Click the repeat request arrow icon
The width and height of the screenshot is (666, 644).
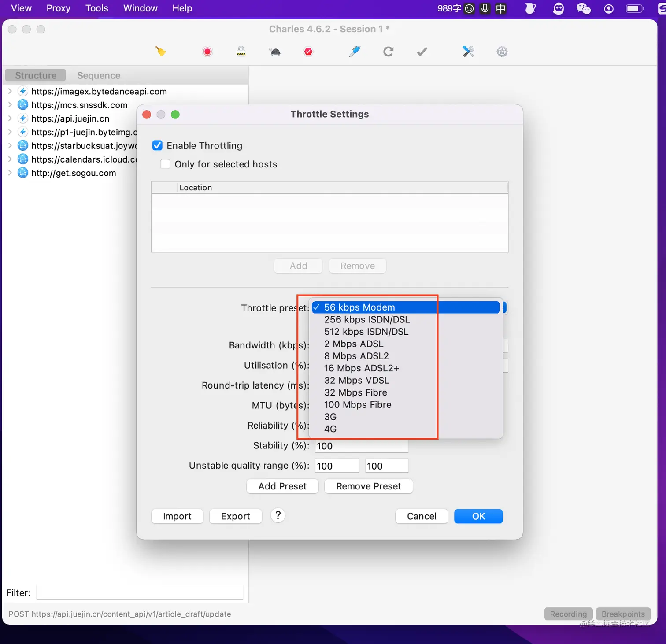tap(388, 52)
